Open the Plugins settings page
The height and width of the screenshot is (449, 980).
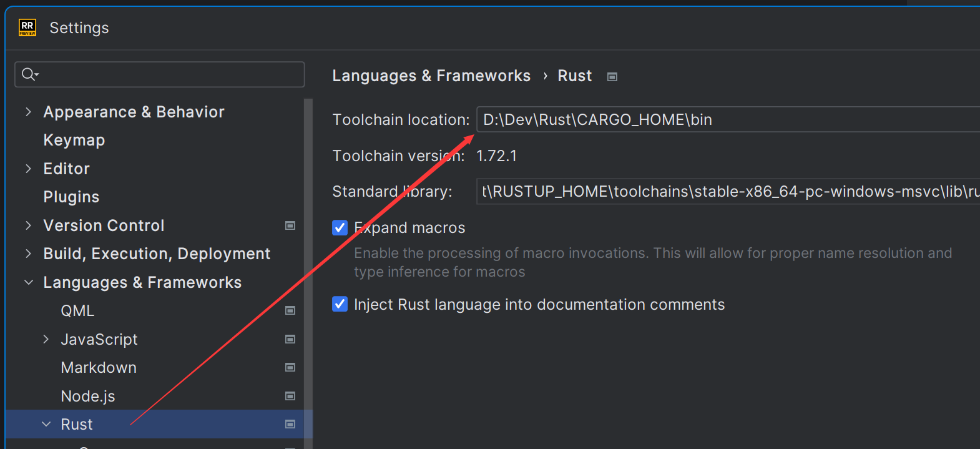(x=71, y=197)
